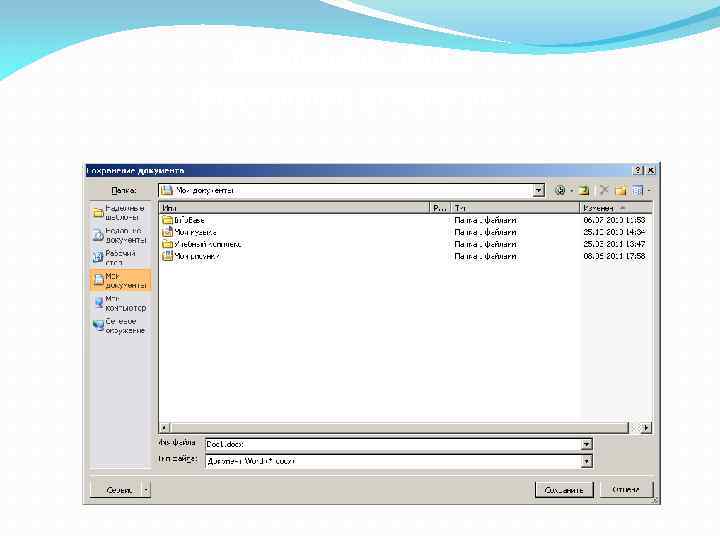
Task: Open Мой компьютер in the sidebar
Action: [x=120, y=303]
